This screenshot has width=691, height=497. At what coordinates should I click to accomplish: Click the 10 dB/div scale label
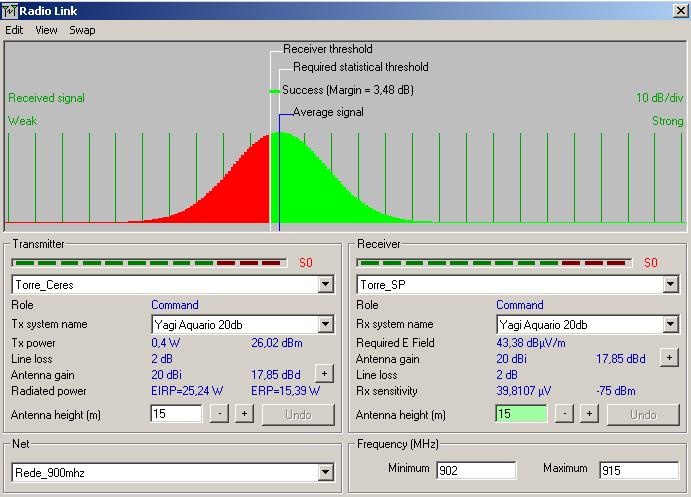pos(659,98)
